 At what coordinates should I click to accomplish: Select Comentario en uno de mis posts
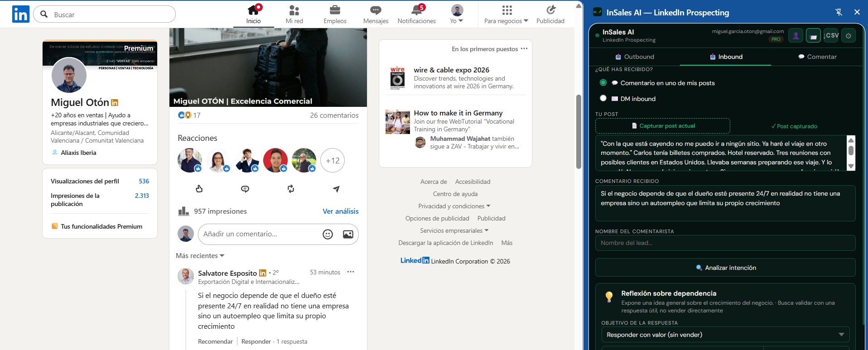[603, 82]
